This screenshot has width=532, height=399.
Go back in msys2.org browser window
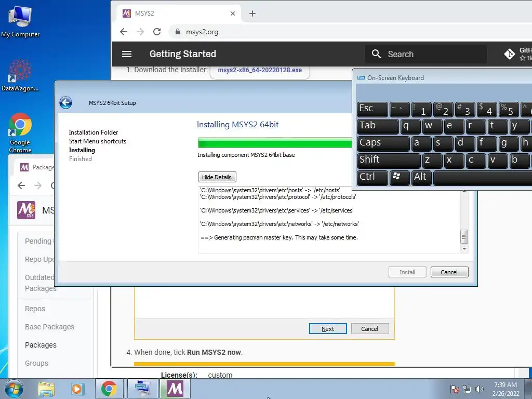[124, 32]
